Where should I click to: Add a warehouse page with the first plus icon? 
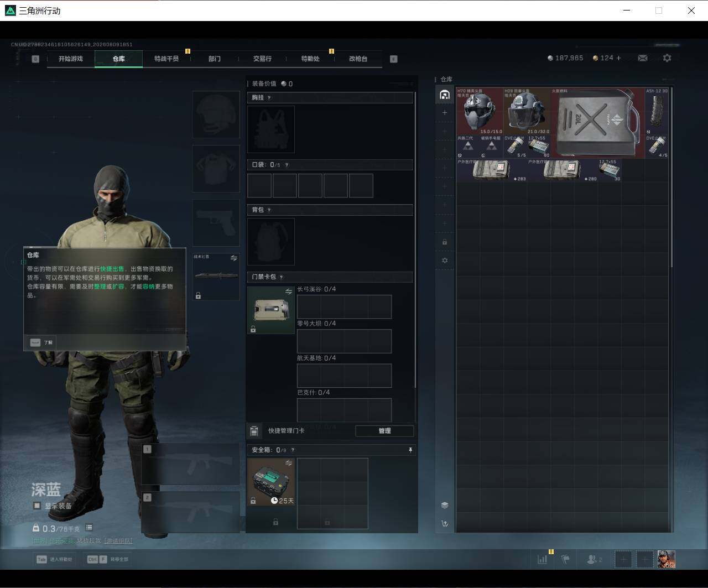445,113
